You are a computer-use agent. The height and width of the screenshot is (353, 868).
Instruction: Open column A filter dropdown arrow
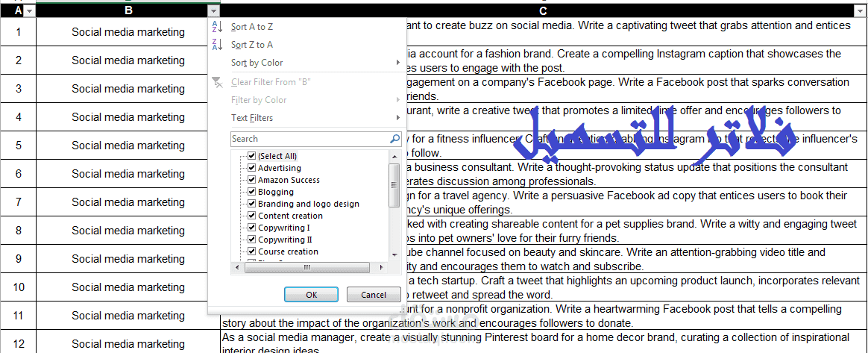coord(29,11)
